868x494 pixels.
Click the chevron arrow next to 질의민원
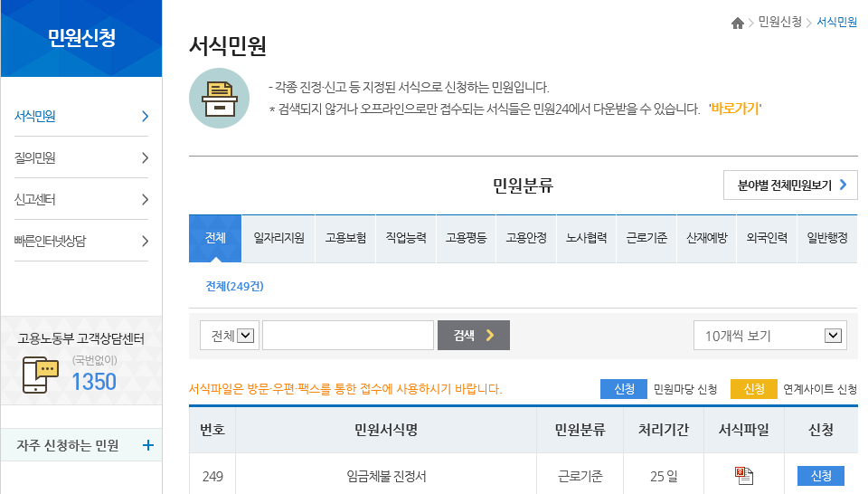(145, 158)
